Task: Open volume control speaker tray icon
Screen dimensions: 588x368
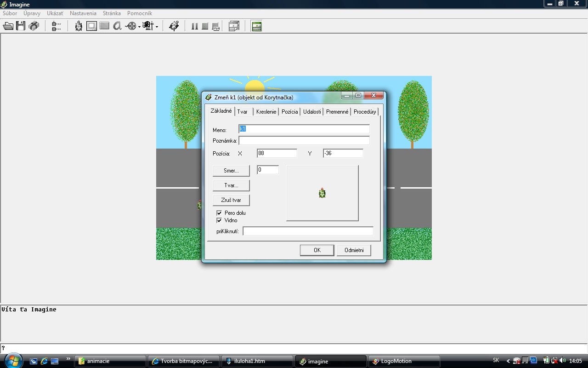Action: 563,361
